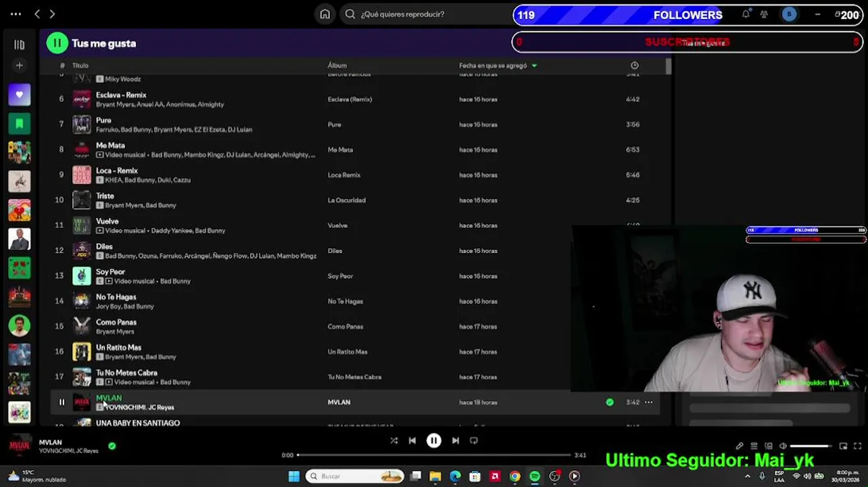868x487 pixels.
Task: Open the user profile avatar menu
Action: pyautogui.click(x=789, y=14)
